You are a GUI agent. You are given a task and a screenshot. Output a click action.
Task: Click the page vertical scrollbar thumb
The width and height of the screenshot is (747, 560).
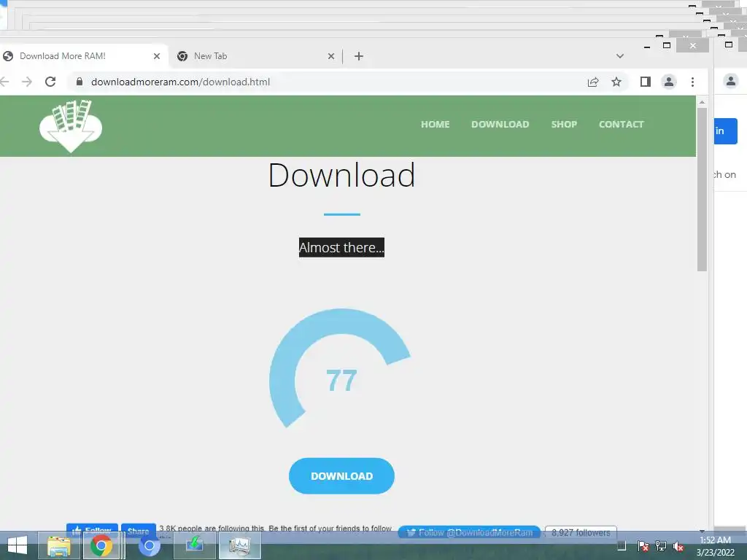tap(703, 190)
